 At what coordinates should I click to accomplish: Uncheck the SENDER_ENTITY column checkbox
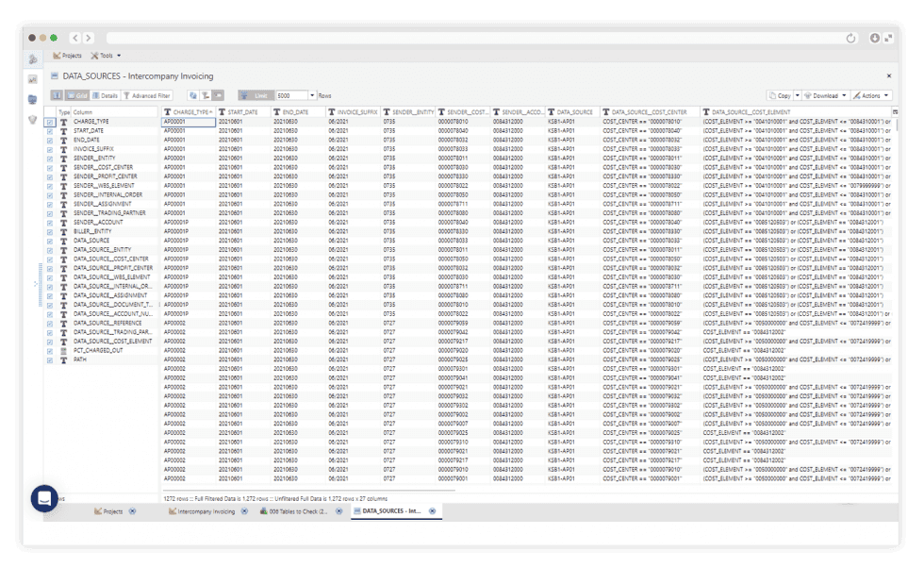tap(49, 159)
